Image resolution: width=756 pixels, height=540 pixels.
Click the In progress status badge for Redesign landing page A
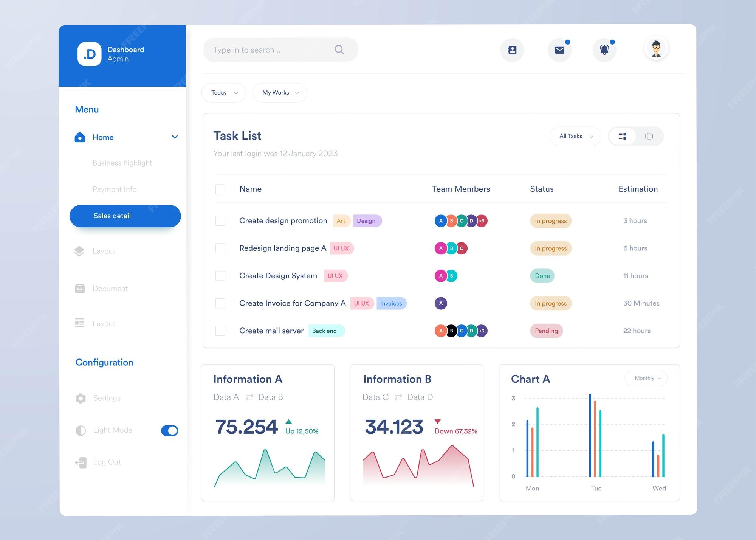[x=550, y=248]
